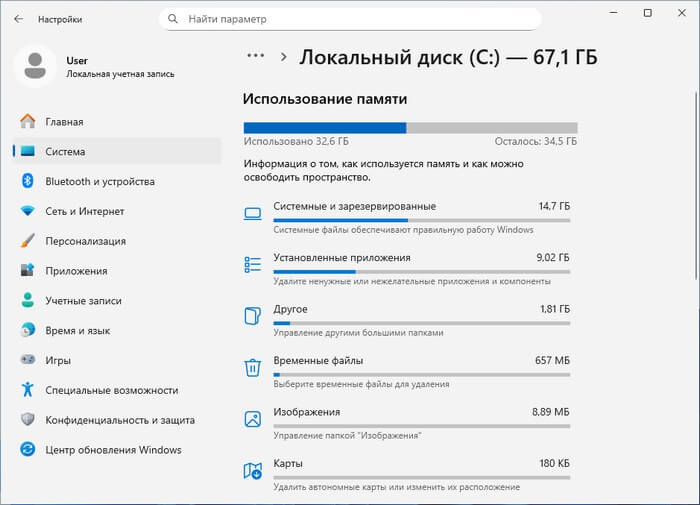This screenshot has width=700, height=505.
Task: Click the Центр обновления Windows icon
Action: 27,450
